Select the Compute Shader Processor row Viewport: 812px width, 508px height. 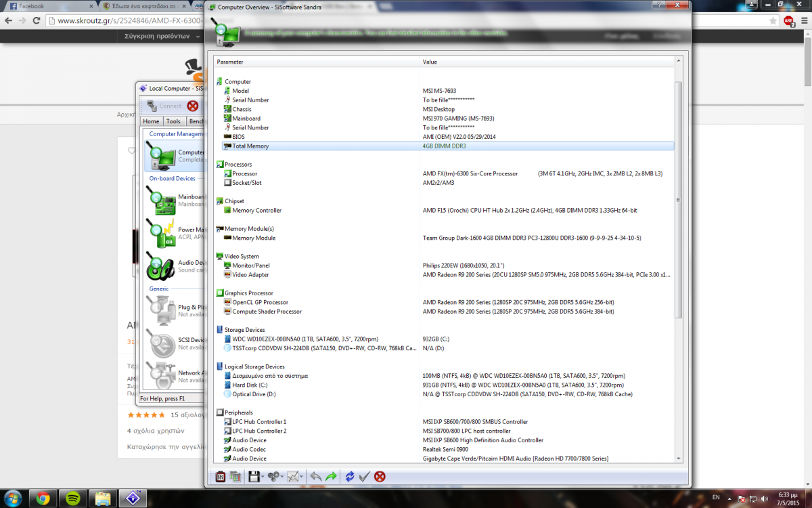tap(444, 312)
